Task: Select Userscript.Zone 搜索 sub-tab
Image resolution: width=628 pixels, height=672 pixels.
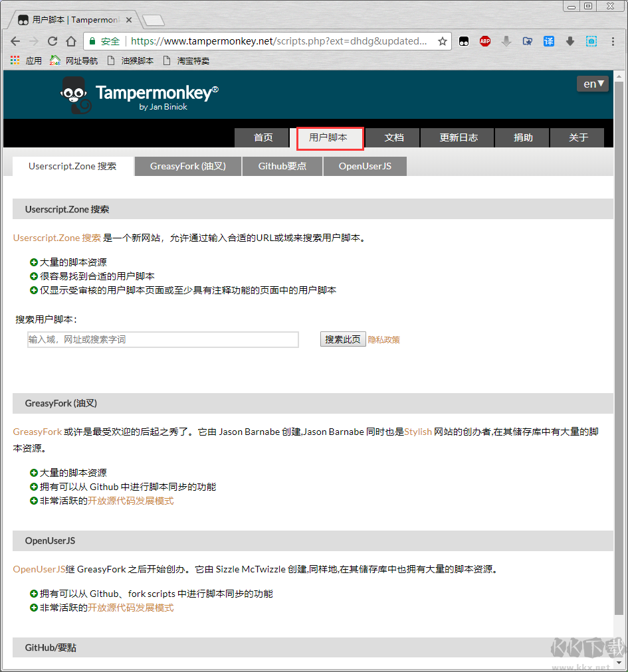Action: click(72, 166)
